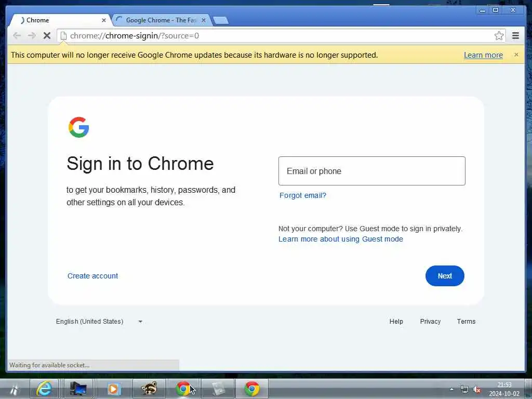Switch to the Chrome sign-in tab
The height and width of the screenshot is (399, 532).
(59, 20)
